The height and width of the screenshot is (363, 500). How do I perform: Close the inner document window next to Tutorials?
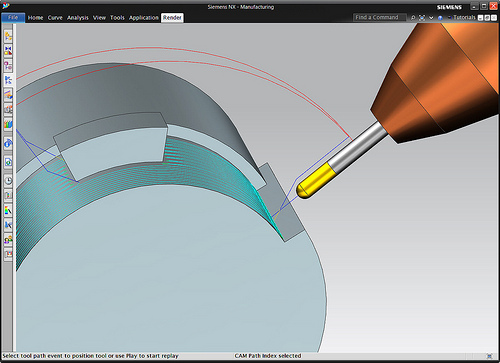click(x=494, y=18)
